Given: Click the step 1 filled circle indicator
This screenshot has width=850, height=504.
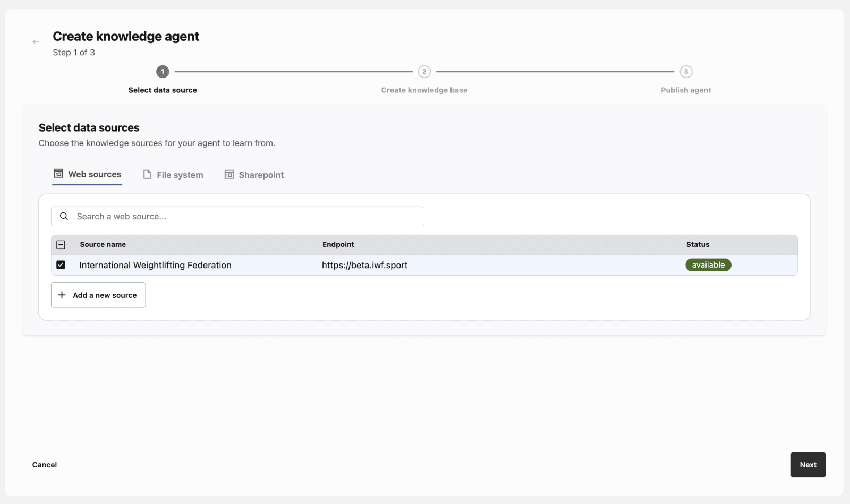Looking at the screenshot, I should pyautogui.click(x=163, y=71).
